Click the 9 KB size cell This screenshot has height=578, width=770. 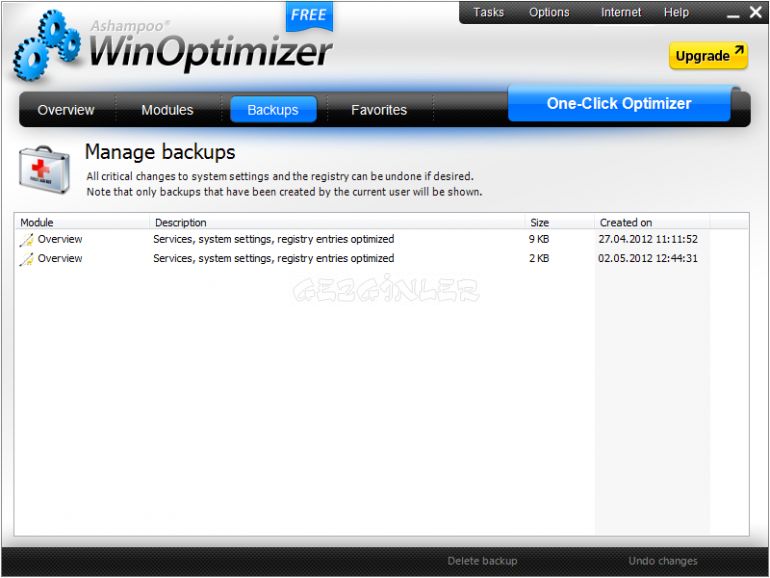pyautogui.click(x=539, y=239)
